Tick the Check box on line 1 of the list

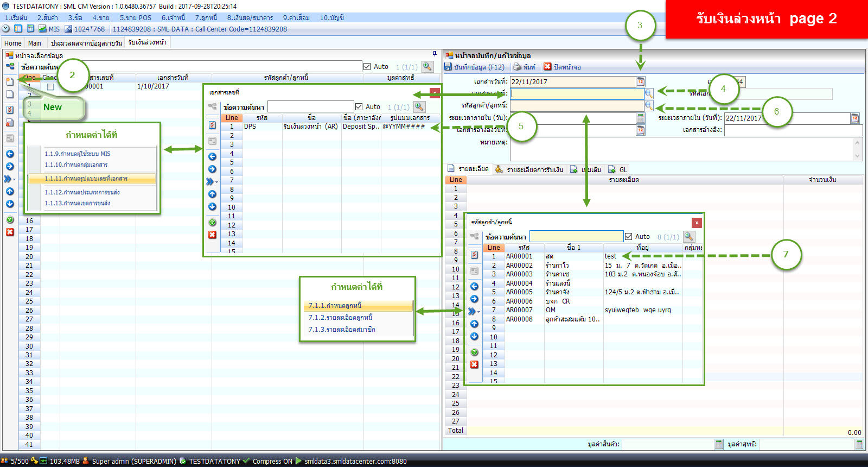(x=50, y=86)
